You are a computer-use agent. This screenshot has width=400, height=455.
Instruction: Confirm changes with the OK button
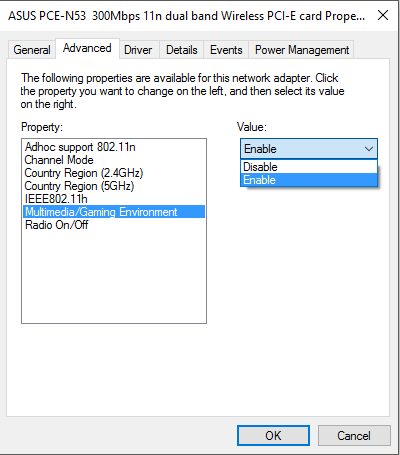click(273, 435)
